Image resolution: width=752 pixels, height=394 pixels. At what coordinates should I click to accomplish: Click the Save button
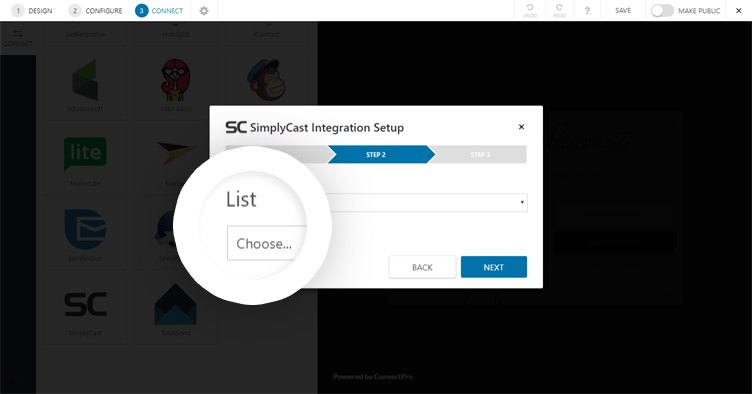[x=623, y=11]
